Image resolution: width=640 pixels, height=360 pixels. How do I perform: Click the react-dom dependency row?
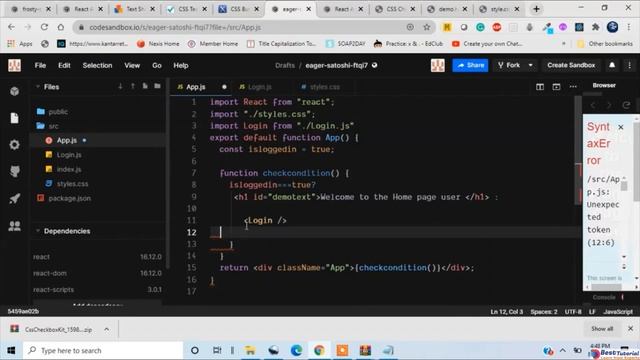pos(97,273)
